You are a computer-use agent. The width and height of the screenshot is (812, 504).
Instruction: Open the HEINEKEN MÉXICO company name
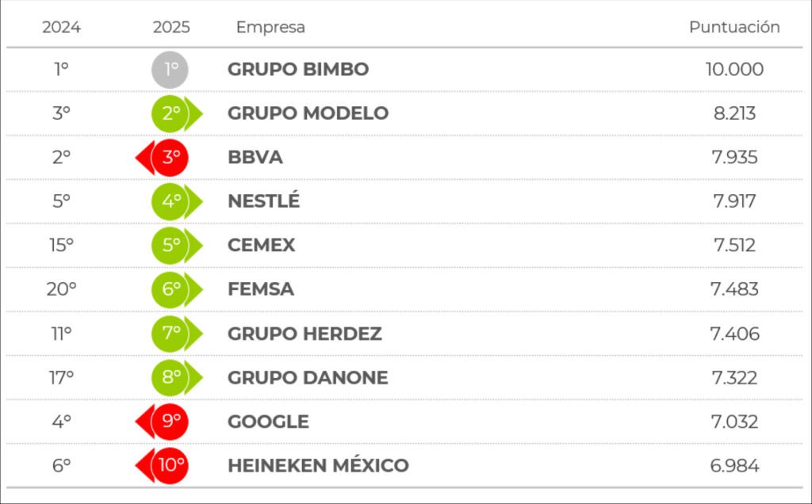tap(318, 465)
